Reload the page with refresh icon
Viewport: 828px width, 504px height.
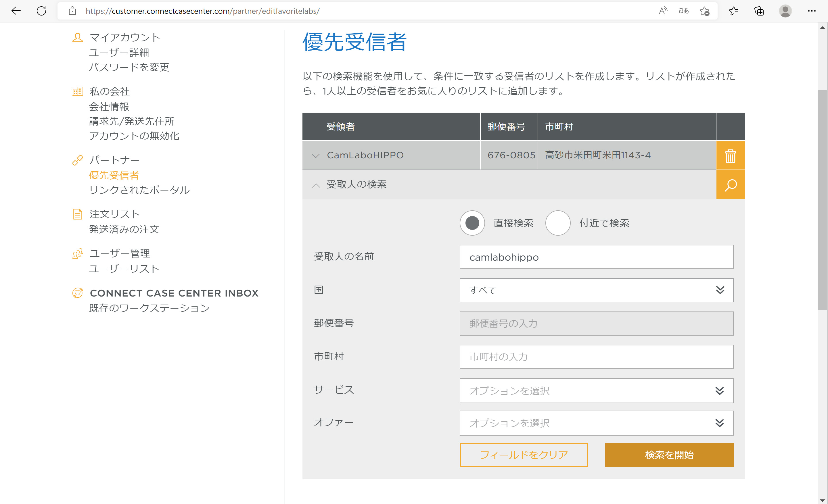pyautogui.click(x=41, y=11)
